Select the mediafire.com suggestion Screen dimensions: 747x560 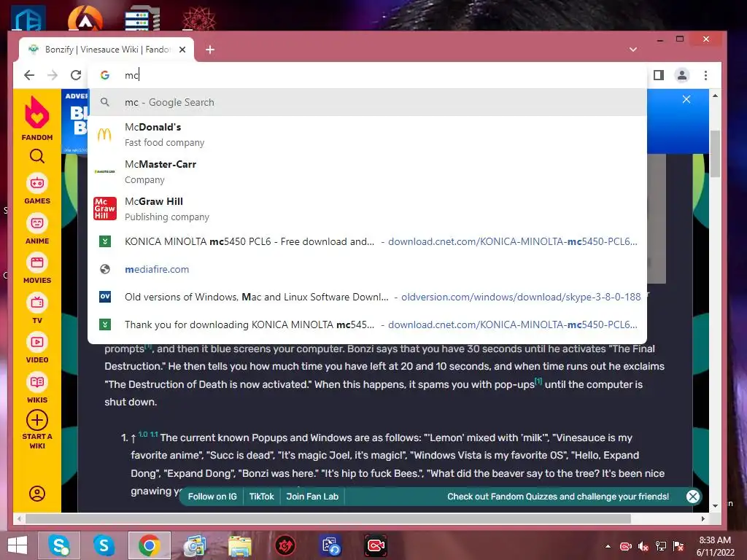(367, 269)
